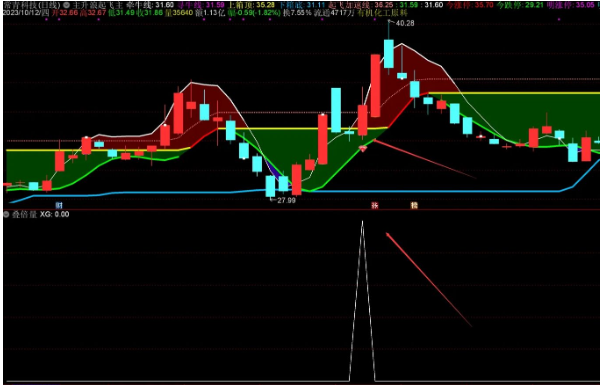600x385 pixels.
Task: Open the red 涨 event marker
Action: (x=375, y=205)
